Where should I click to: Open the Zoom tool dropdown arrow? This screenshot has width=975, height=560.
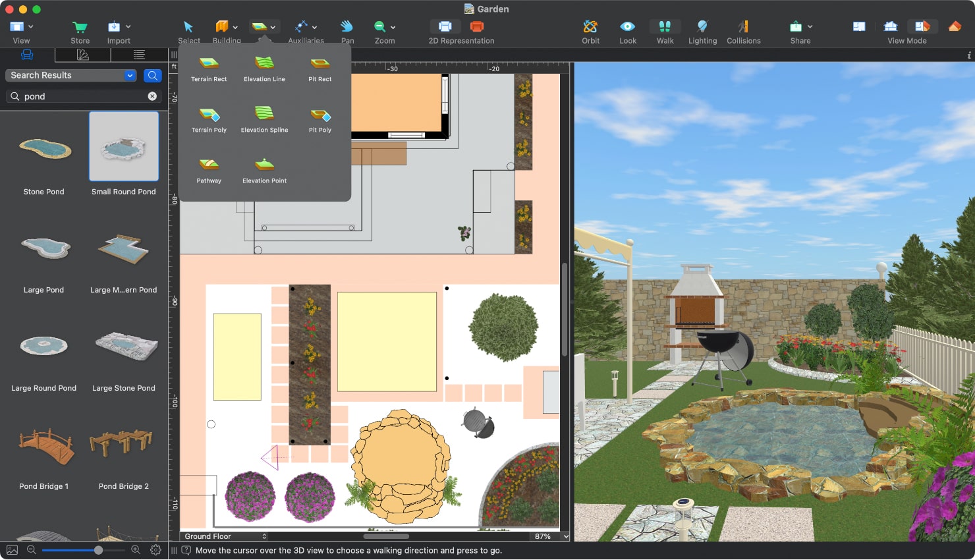(393, 27)
